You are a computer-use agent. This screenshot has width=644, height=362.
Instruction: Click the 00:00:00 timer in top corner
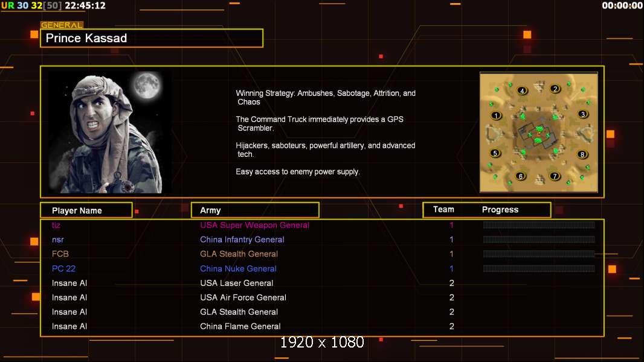[x=622, y=5]
